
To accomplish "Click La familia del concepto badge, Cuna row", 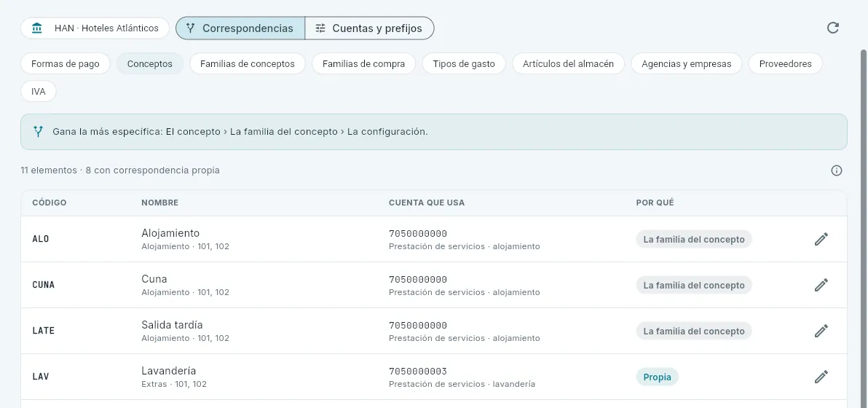I will (694, 285).
